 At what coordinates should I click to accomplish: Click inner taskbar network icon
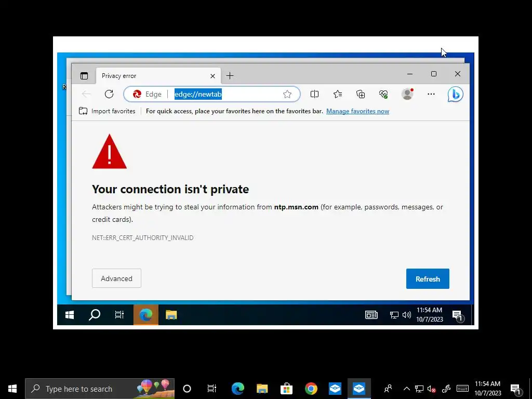[394, 315]
